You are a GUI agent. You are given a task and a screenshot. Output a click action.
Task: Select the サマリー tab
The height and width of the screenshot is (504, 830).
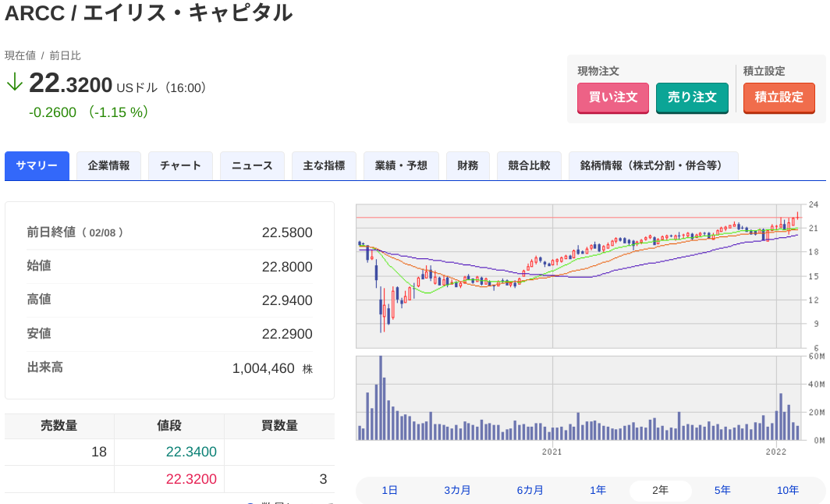click(37, 165)
